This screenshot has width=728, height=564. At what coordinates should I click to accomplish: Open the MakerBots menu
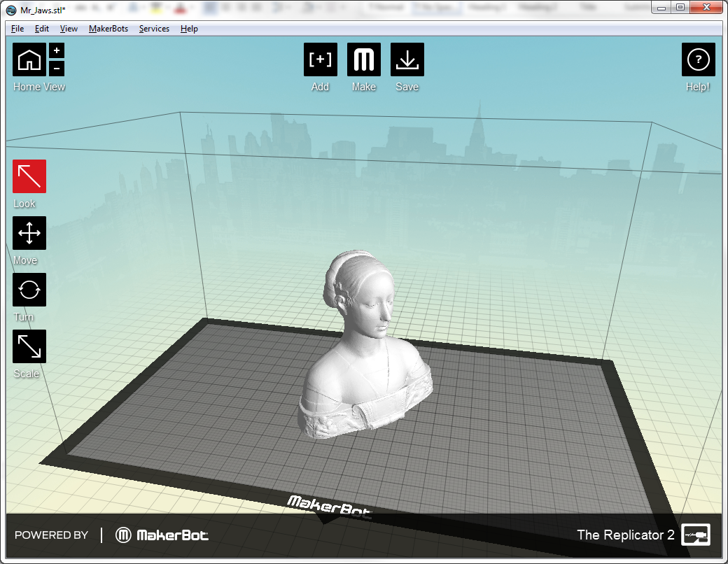pyautogui.click(x=108, y=29)
